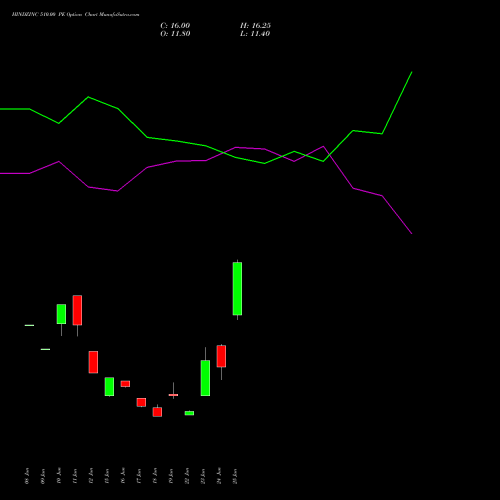The image size is (500, 500).
Task: Click the 12 Jun date label
Action: tap(91, 476)
